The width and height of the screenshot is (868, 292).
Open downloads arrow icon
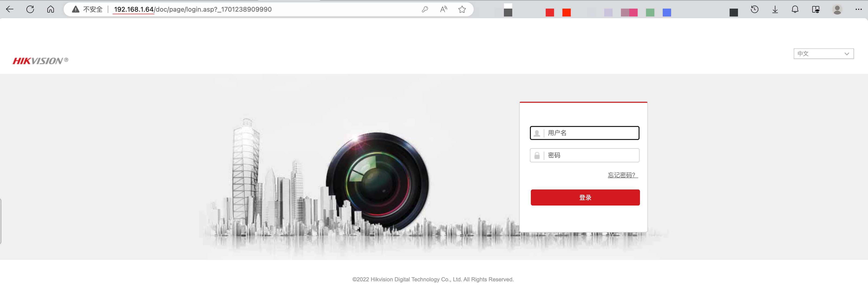(x=775, y=10)
